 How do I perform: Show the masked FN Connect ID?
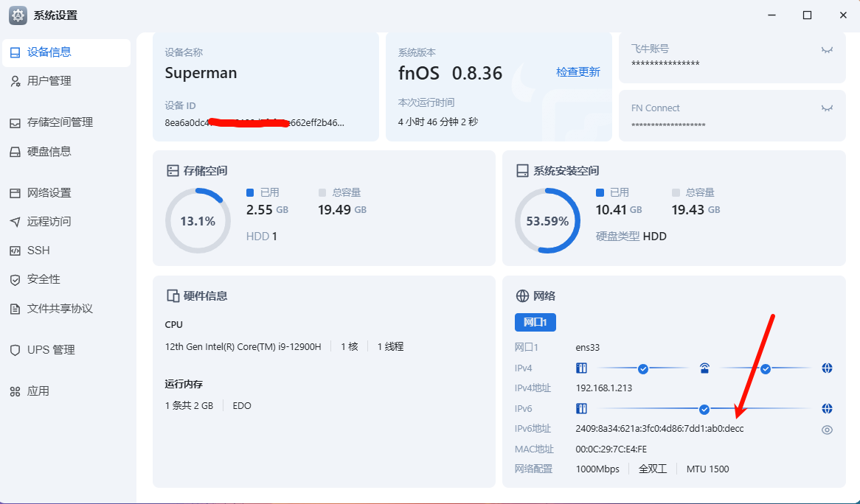pyautogui.click(x=827, y=108)
